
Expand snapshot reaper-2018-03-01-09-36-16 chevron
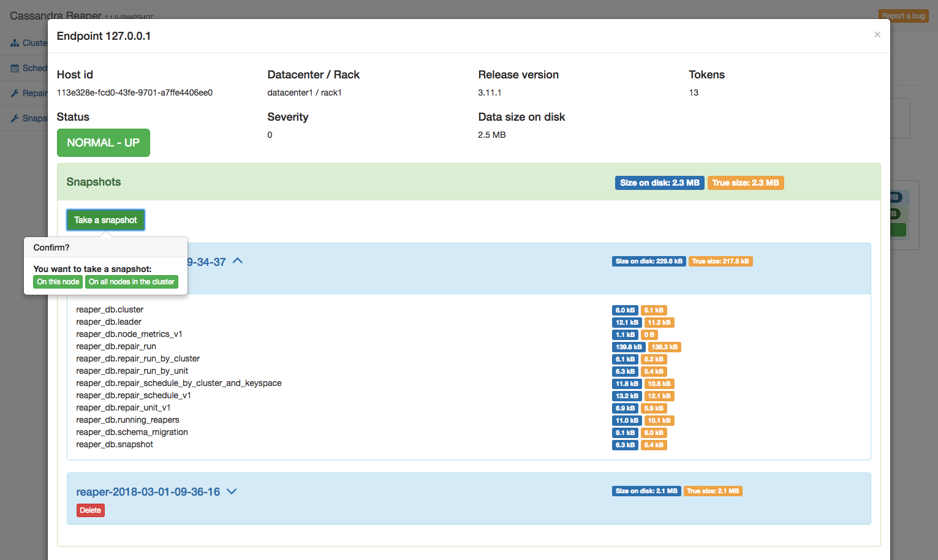click(x=232, y=491)
